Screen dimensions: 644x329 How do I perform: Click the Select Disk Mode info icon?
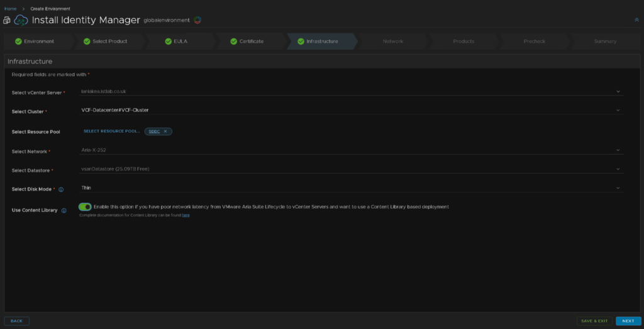[x=61, y=189]
